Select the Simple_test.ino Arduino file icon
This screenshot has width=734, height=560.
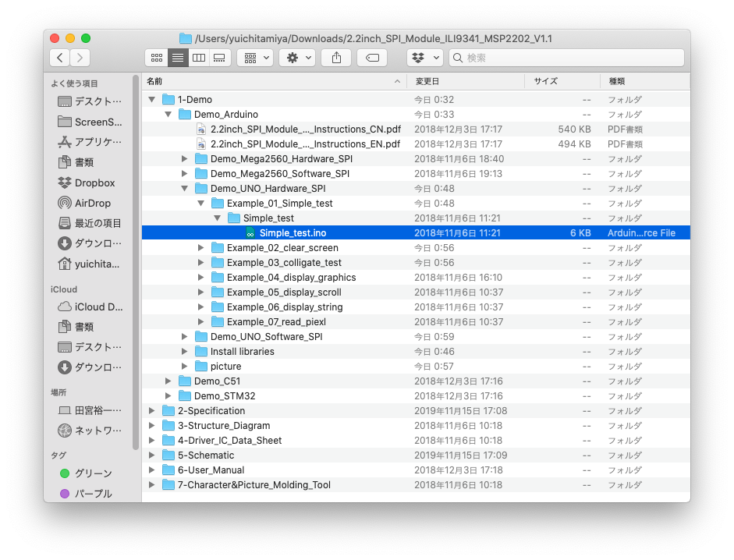click(x=250, y=232)
